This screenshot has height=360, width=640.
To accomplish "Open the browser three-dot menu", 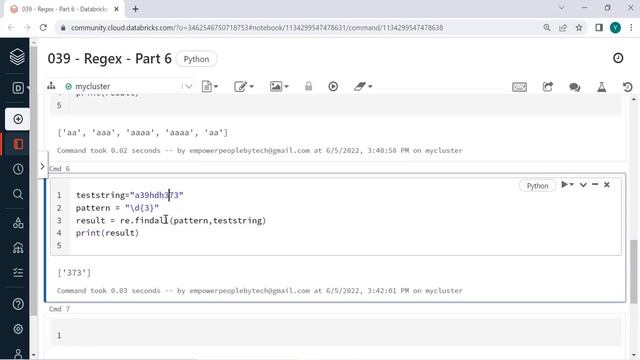I will [x=631, y=28].
